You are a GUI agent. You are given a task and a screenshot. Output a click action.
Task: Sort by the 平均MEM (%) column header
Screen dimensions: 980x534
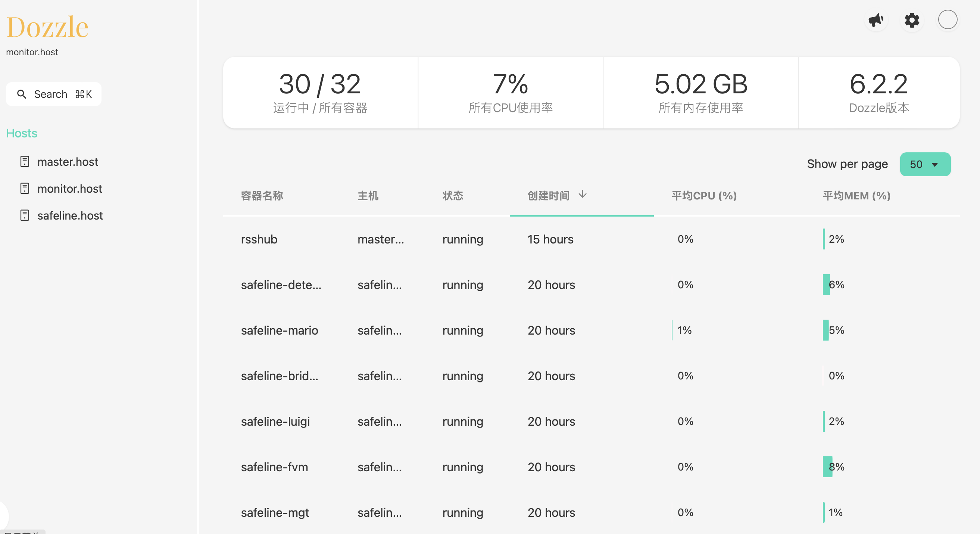point(856,196)
